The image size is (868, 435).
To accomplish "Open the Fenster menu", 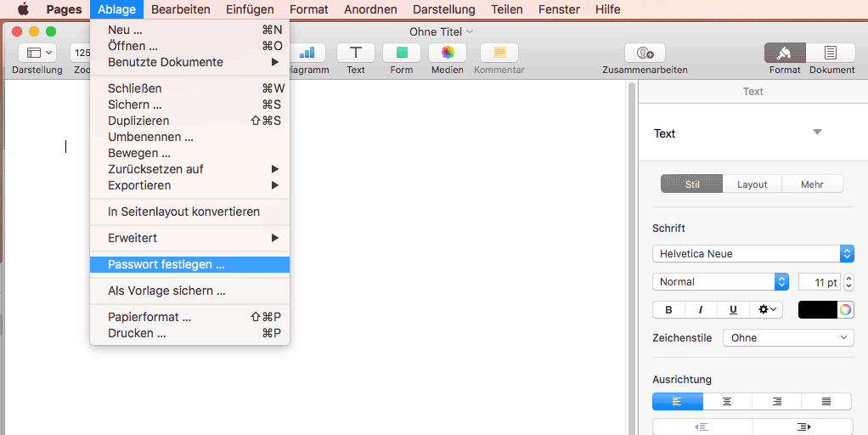I will point(559,9).
